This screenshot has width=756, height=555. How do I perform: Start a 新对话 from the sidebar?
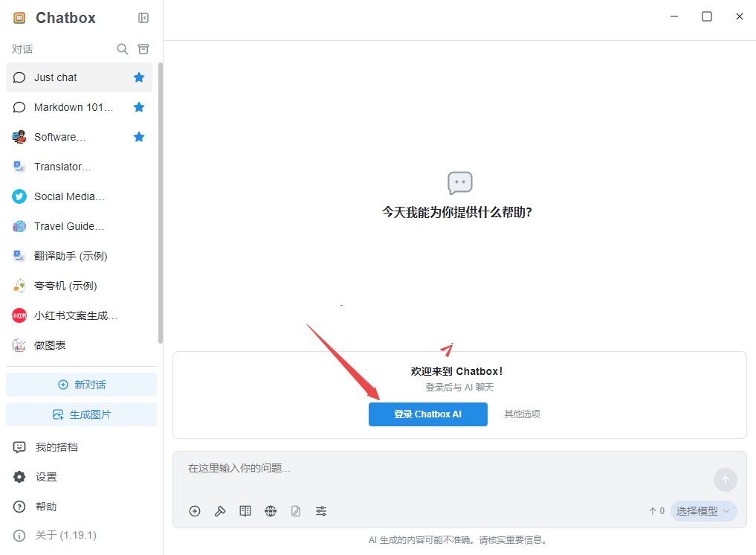click(x=81, y=385)
